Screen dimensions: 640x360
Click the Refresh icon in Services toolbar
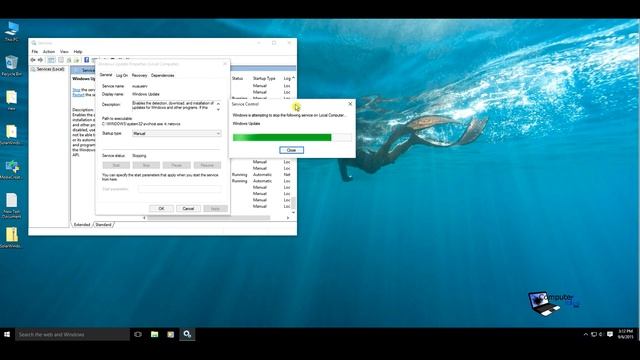(69, 60)
